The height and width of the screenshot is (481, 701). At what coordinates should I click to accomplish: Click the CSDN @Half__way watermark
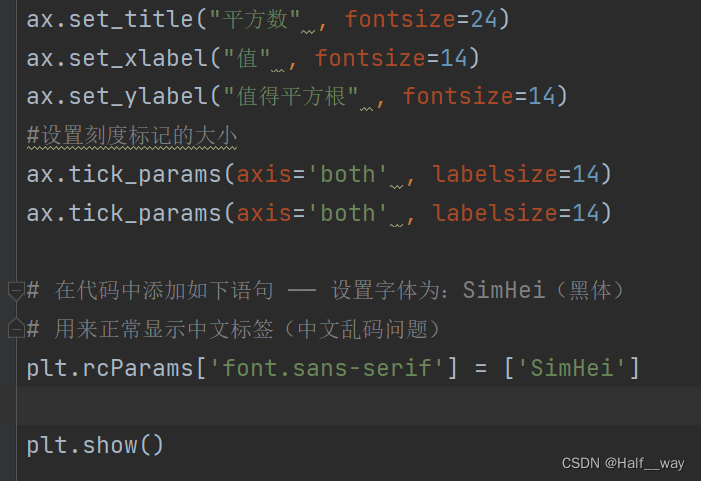tap(623, 463)
